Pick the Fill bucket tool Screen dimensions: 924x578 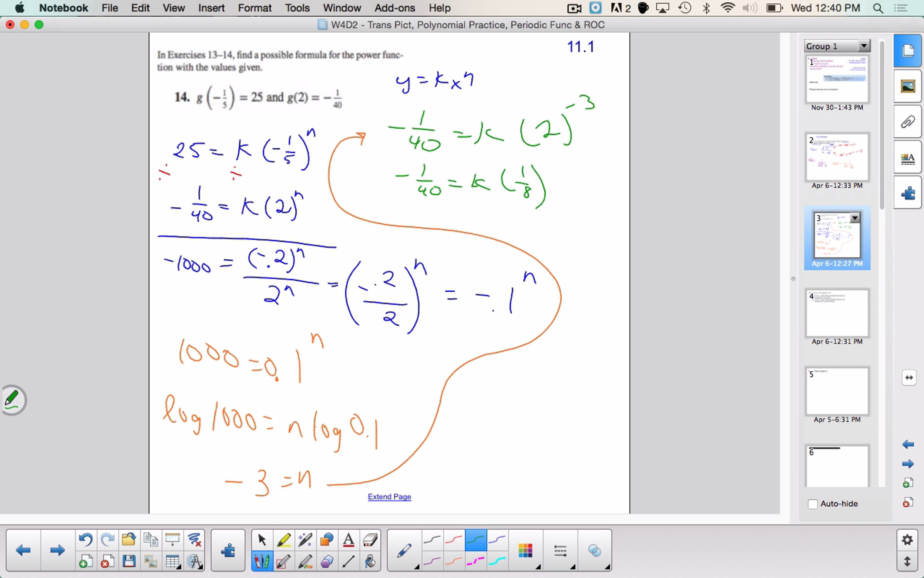point(370,561)
